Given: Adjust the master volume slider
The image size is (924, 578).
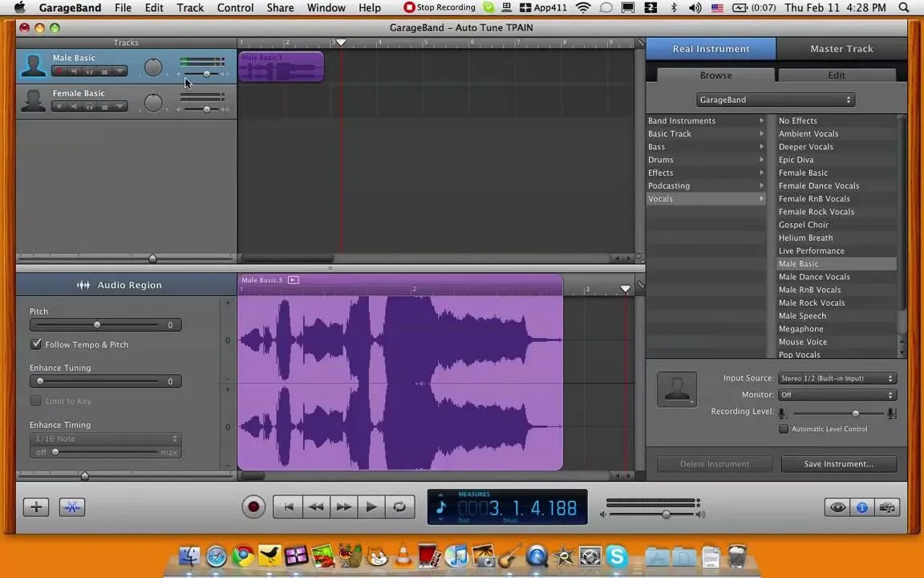Looking at the screenshot, I should click(666, 515).
